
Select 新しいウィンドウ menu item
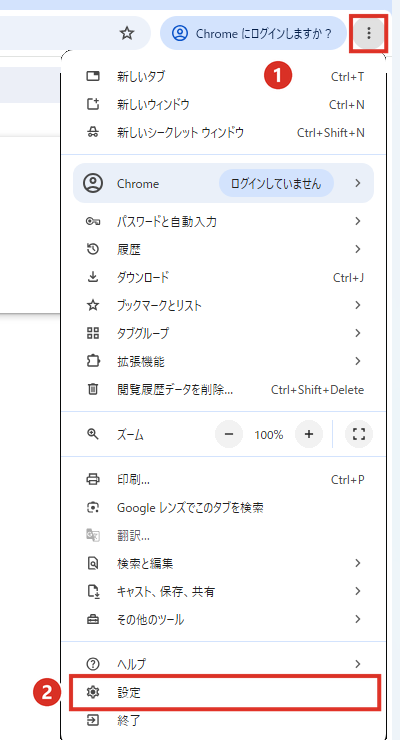coord(224,104)
